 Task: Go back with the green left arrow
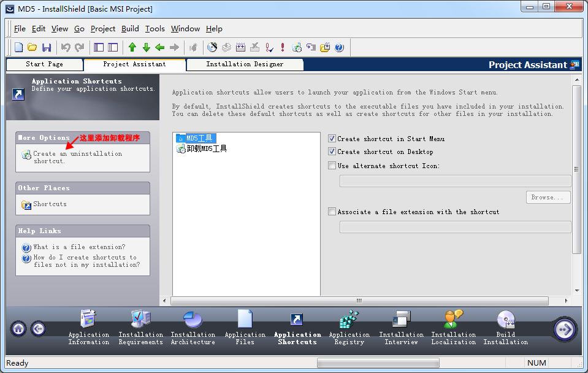click(160, 47)
